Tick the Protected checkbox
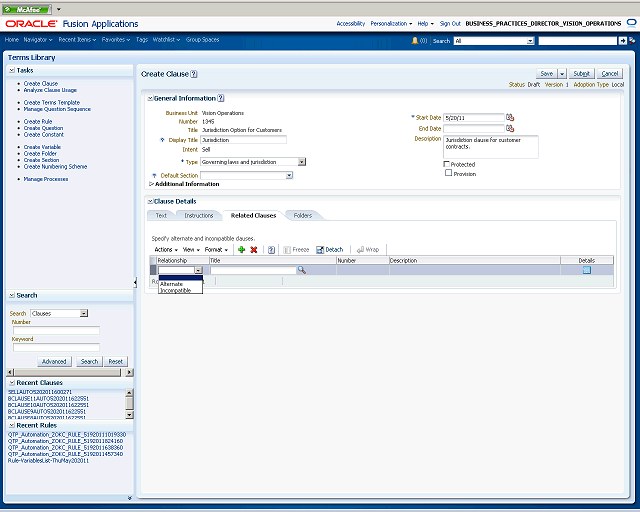This screenshot has width=640, height=512. coord(447,164)
